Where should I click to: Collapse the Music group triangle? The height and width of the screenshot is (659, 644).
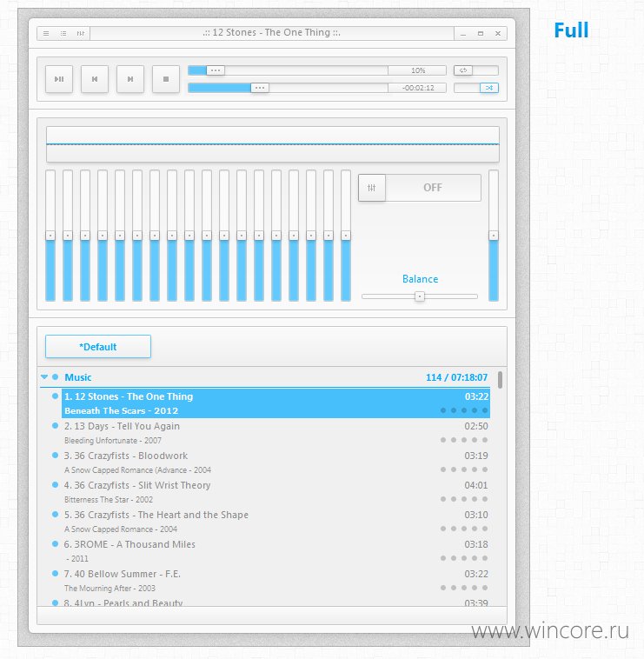click(x=44, y=377)
